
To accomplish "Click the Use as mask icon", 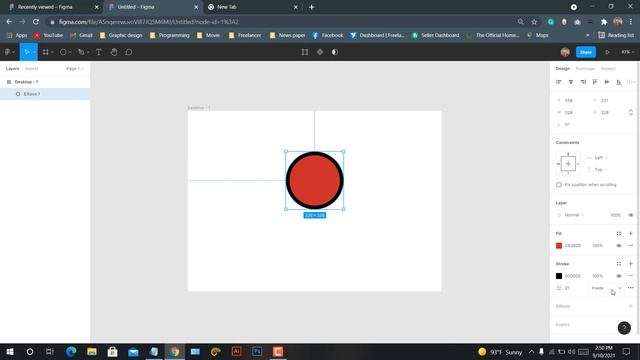I will [335, 52].
